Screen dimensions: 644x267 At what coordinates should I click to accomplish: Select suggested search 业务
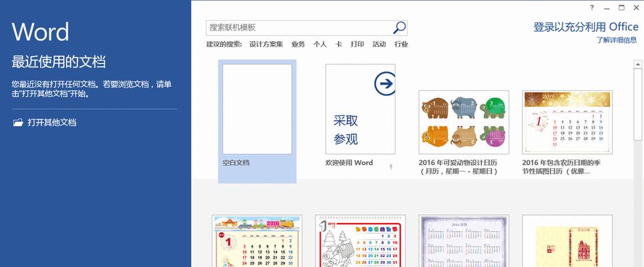coord(298,44)
